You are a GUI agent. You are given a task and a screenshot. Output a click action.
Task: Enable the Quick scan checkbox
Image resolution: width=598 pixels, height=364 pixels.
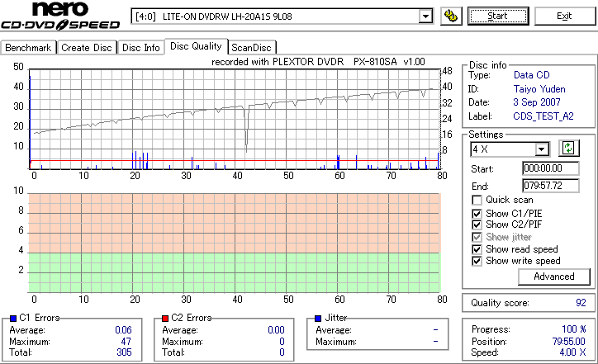click(477, 200)
